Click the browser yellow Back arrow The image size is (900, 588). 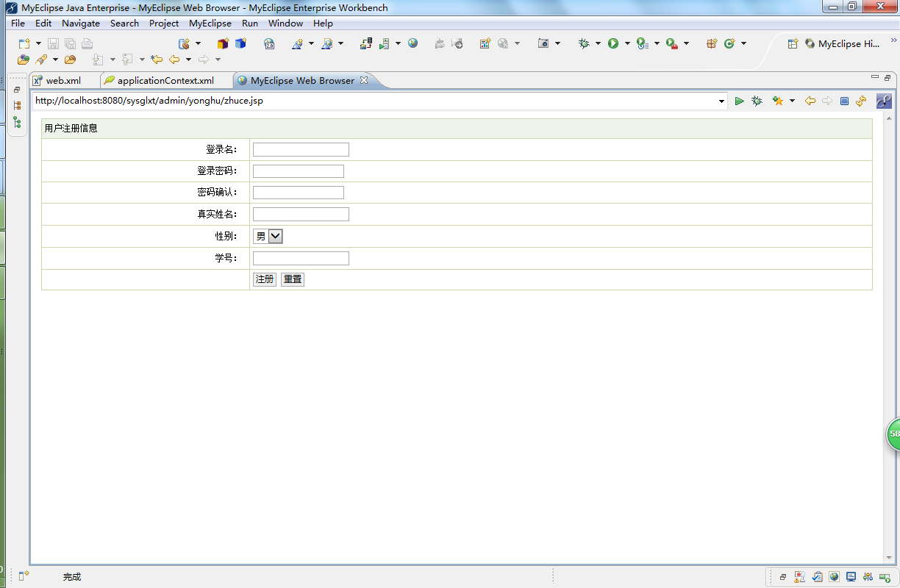click(810, 101)
